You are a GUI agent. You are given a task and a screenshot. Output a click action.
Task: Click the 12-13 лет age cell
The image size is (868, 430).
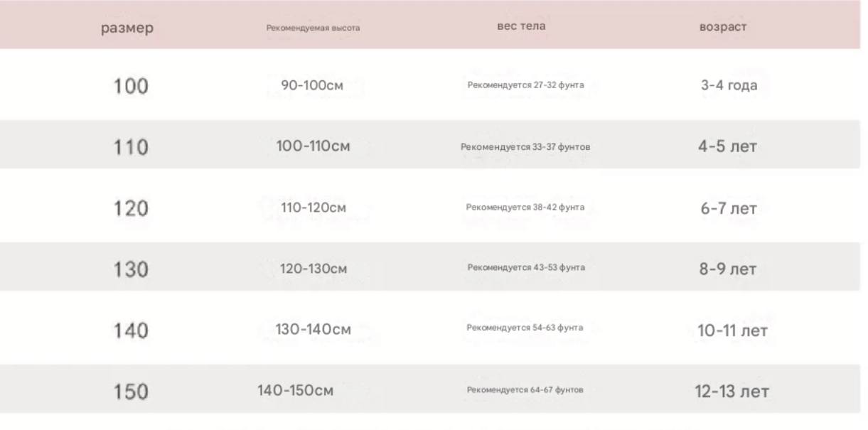732,392
